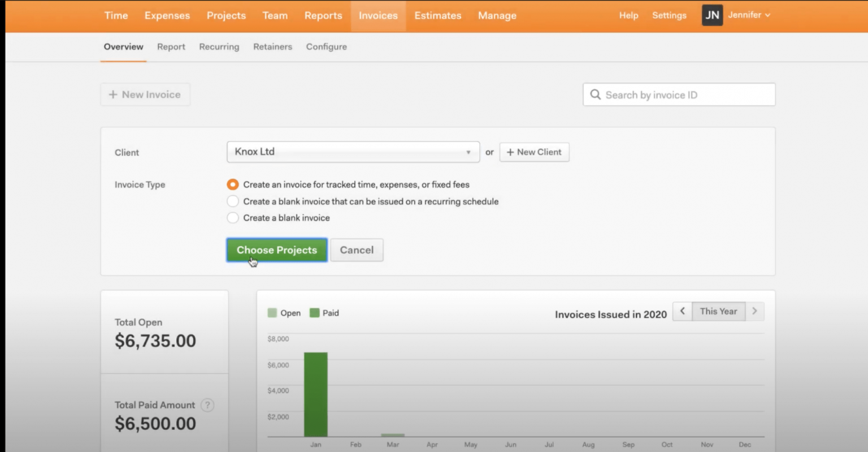Select invoice for tracked time, expenses, or fixed fees

(232, 184)
